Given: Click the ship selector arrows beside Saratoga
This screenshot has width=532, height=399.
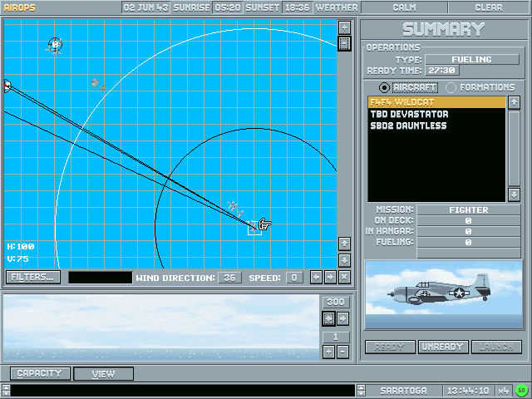Looking at the screenshot, I should pos(361,391).
